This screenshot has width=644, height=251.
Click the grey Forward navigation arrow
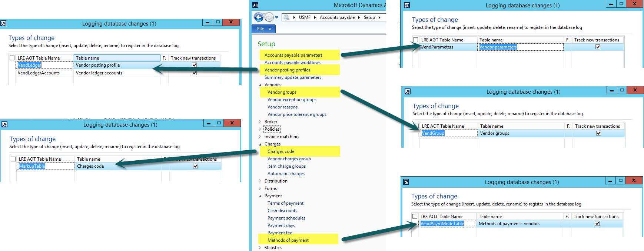click(269, 17)
